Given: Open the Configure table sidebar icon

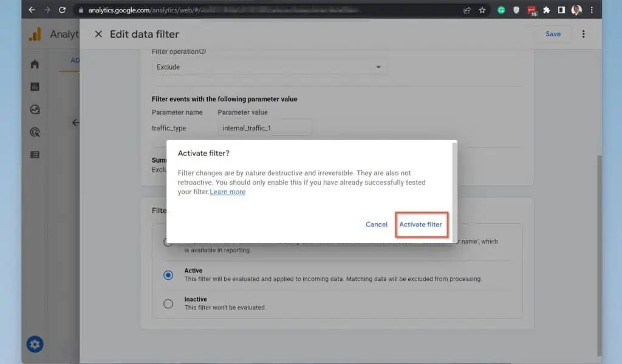Looking at the screenshot, I should tap(35, 155).
